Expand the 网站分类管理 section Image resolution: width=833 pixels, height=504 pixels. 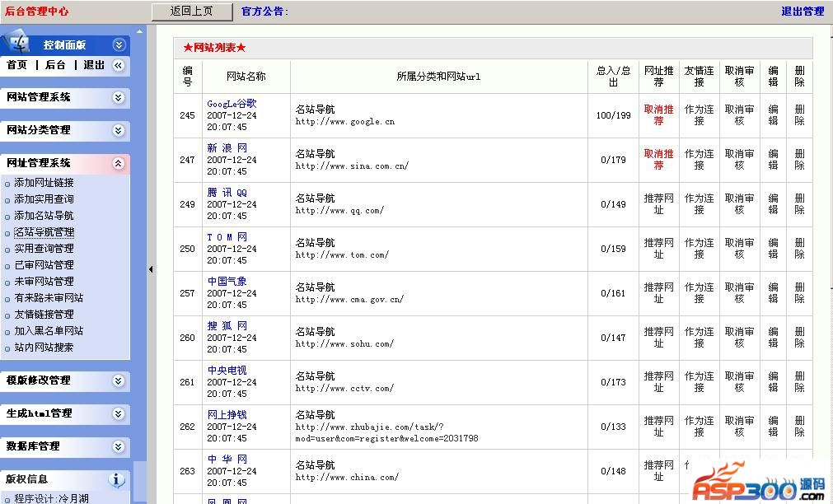point(119,130)
